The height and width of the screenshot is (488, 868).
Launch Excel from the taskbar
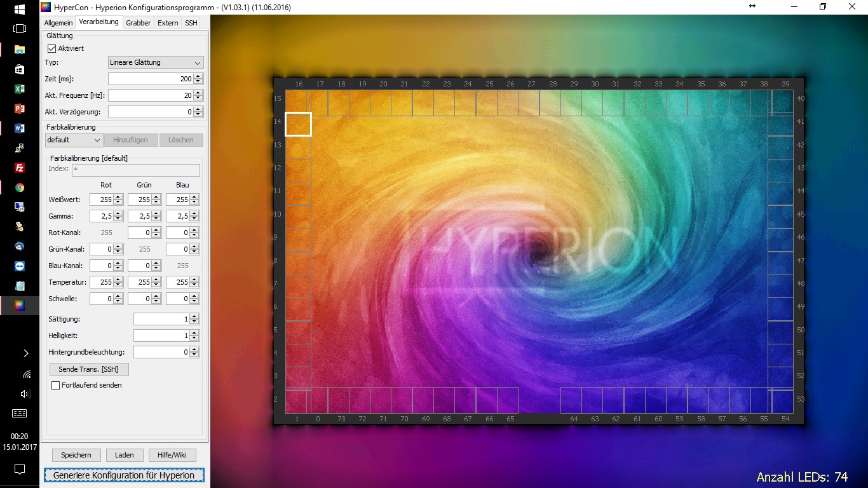[19, 89]
